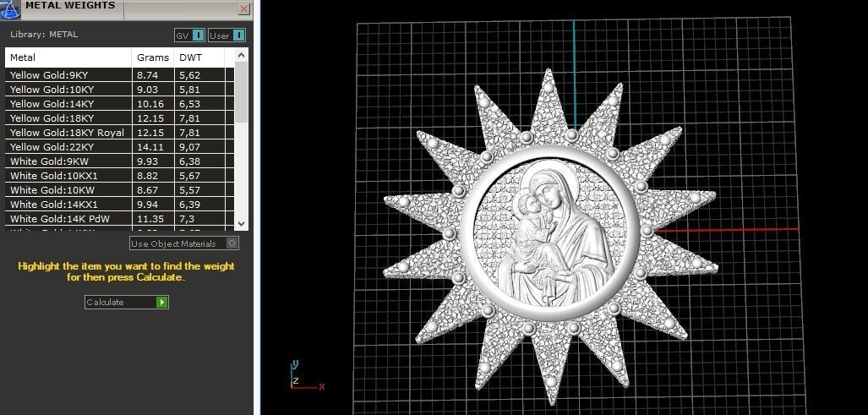
Task: Click the 11.35 grams value
Action: click(x=150, y=219)
